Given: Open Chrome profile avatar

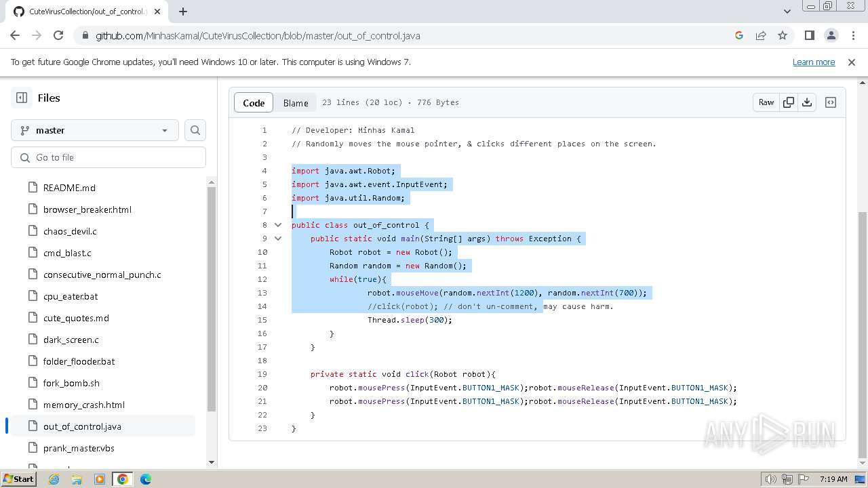Looking at the screenshot, I should pyautogui.click(x=831, y=35).
